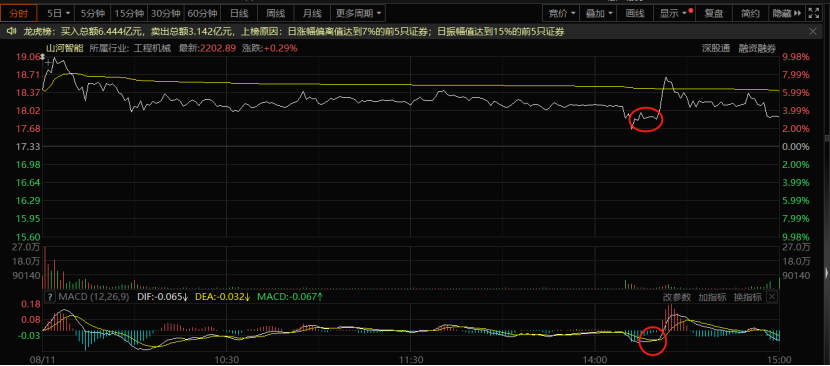This screenshot has width=830, height=366.
Task: Open the 5日 period dropdown
Action: (x=58, y=13)
